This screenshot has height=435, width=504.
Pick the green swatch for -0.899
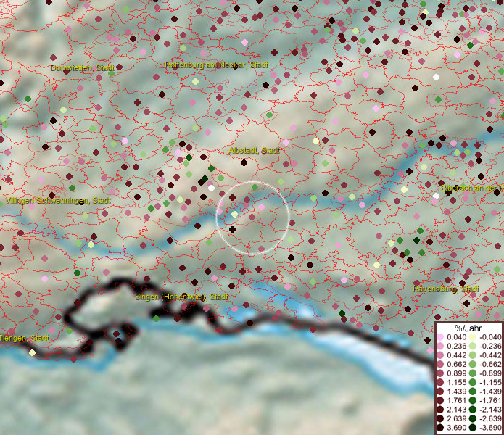[x=473, y=373]
